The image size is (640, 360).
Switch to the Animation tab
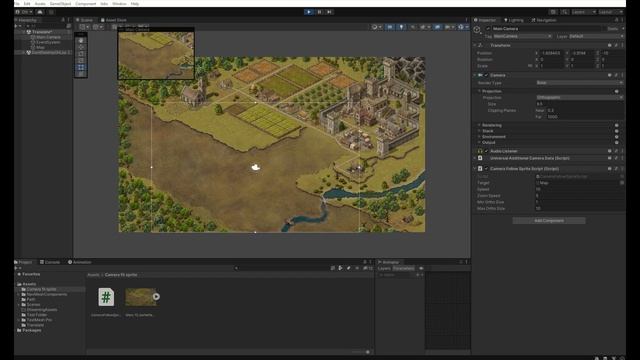80,262
